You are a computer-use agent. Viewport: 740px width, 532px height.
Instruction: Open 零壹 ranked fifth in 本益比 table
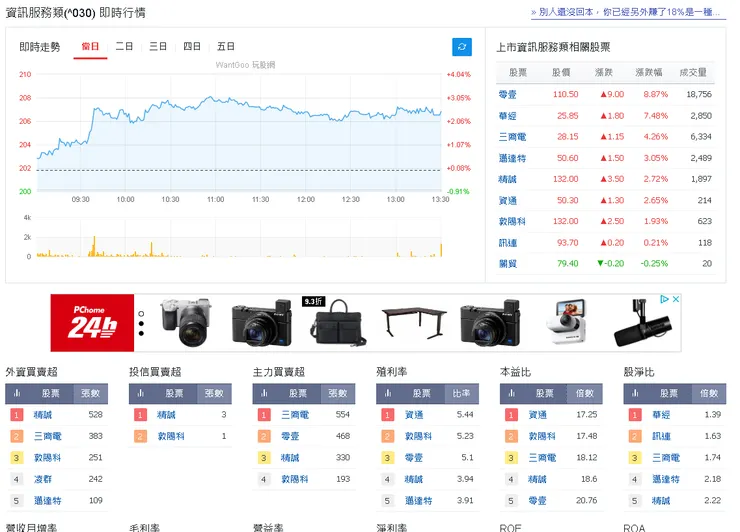pos(538,500)
